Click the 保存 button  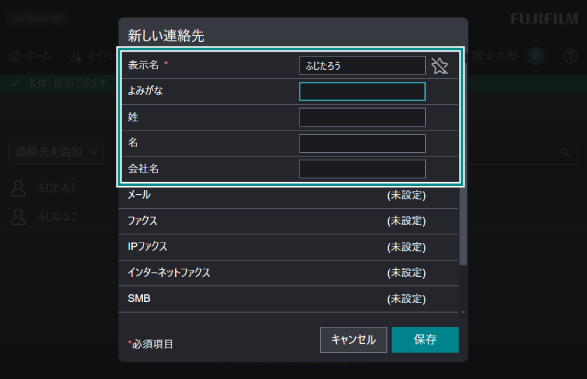(x=425, y=340)
